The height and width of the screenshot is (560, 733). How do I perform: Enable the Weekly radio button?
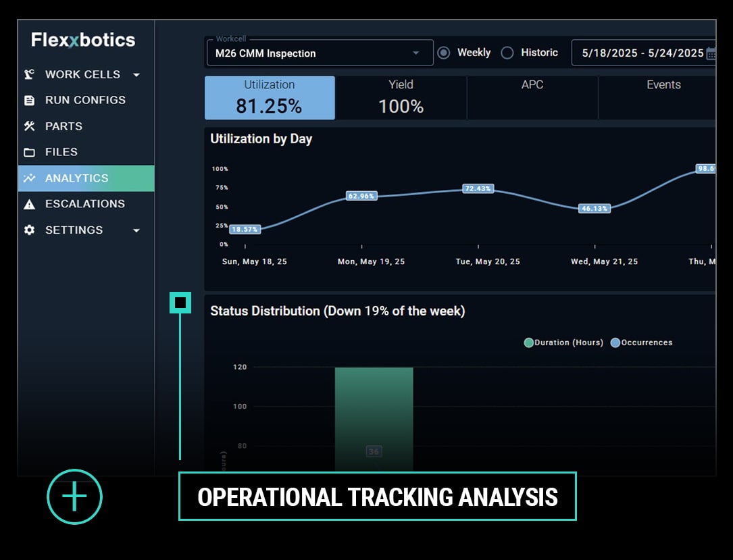point(443,53)
